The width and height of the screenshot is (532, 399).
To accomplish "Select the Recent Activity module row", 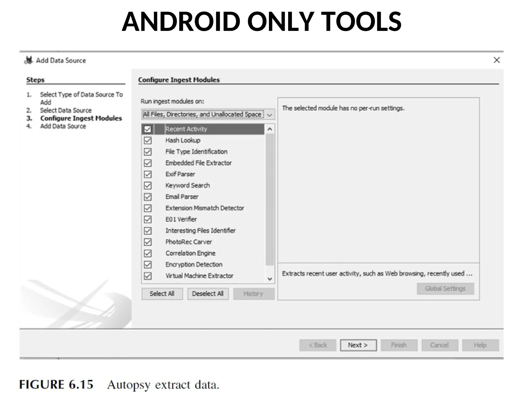I will (203, 129).
